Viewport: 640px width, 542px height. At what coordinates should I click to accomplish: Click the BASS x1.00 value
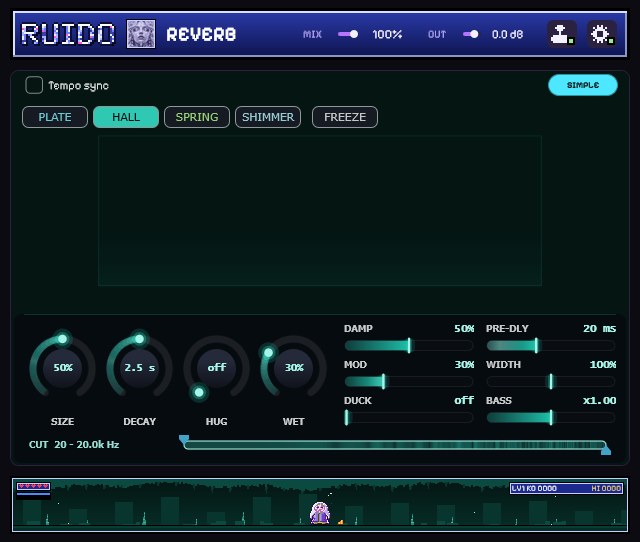coord(600,400)
